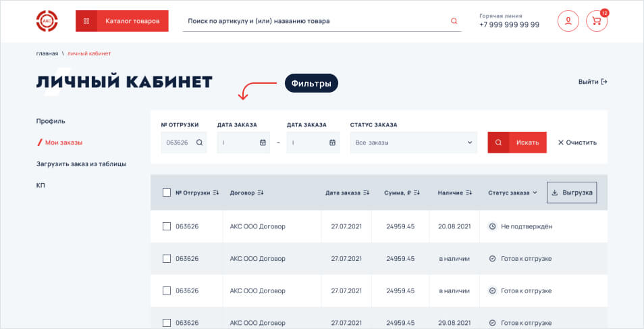This screenshot has height=329, width=644.
Task: Toggle the select-all checkbox in the table header
Action: [167, 193]
